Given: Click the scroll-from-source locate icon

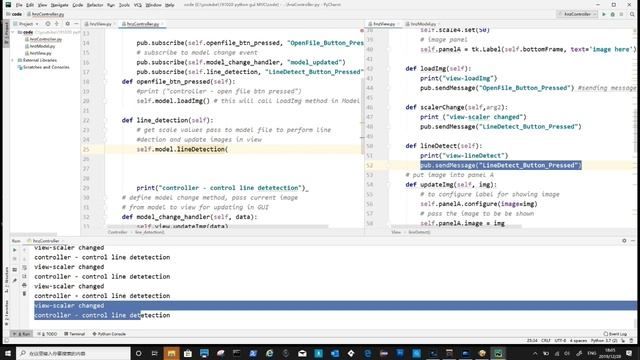Looking at the screenshot, I should coord(48,24).
